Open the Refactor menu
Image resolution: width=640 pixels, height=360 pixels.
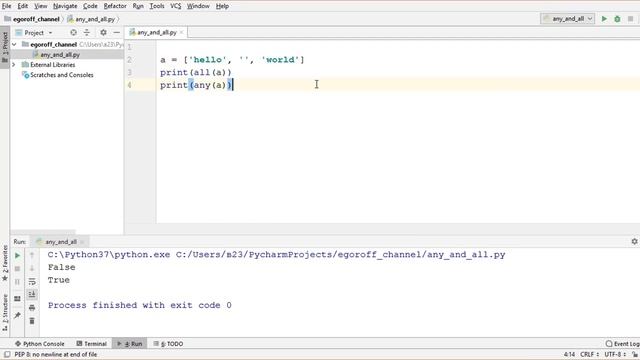(115, 6)
